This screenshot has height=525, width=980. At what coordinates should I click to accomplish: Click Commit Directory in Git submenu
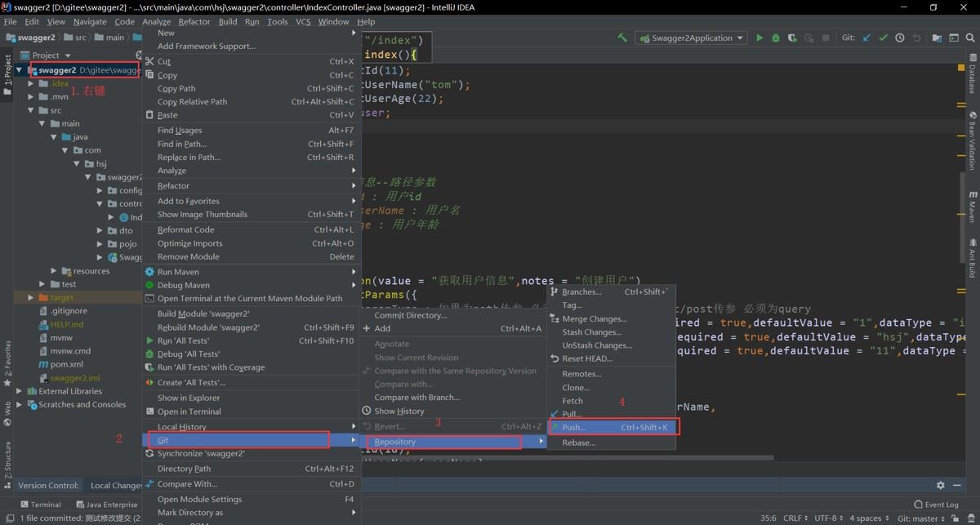[410, 315]
